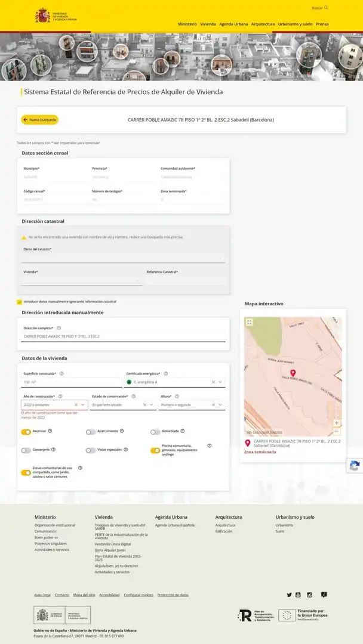Open help icon for Superficie construida
This screenshot has width=363, height=644.
[x=61, y=374]
